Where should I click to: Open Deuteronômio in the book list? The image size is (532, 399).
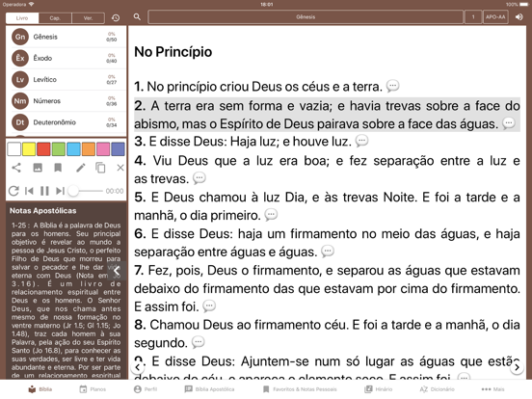pos(66,122)
